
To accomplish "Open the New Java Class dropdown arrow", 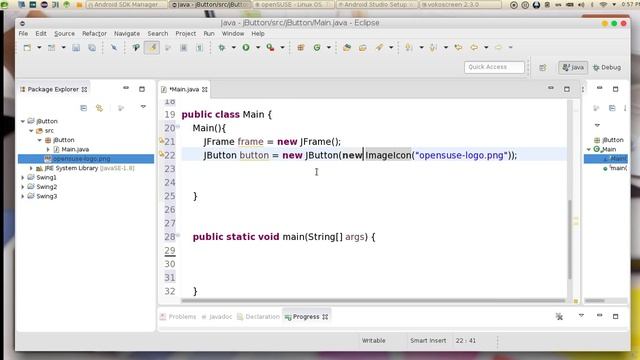I will pos(329,48).
